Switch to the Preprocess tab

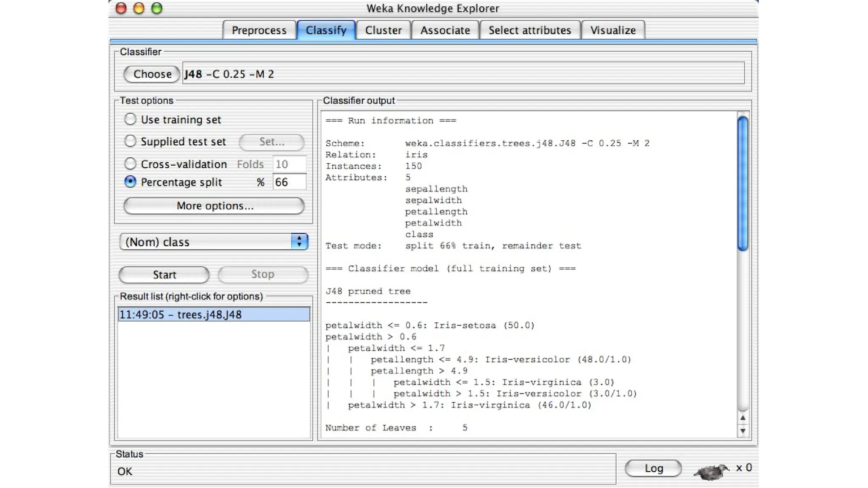(x=259, y=30)
